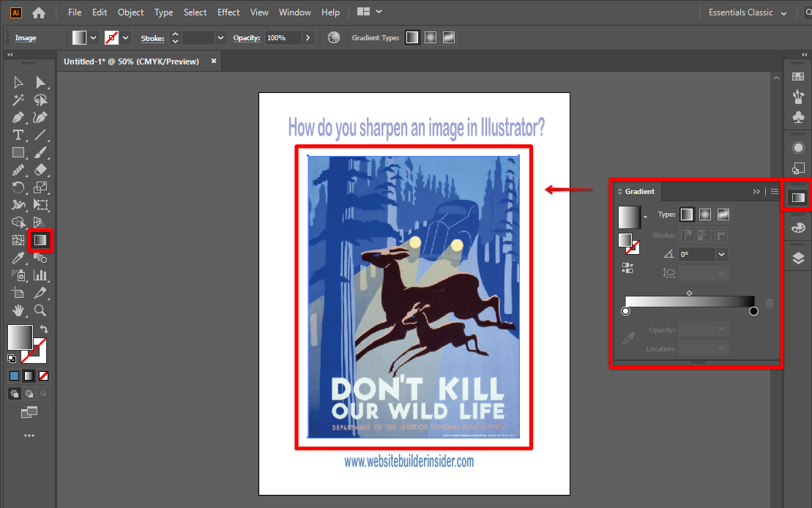Expand the gradient angle dropdown
Image resolution: width=812 pixels, height=508 pixels.
tap(722, 255)
